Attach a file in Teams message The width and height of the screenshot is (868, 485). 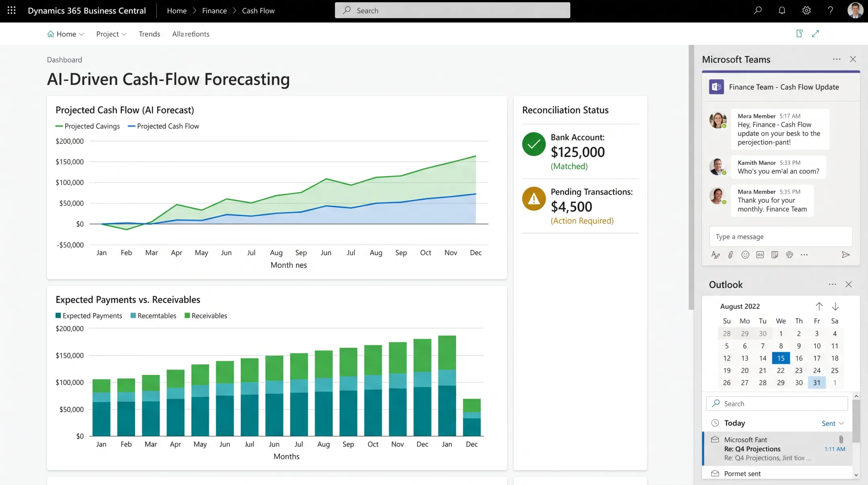coord(731,255)
